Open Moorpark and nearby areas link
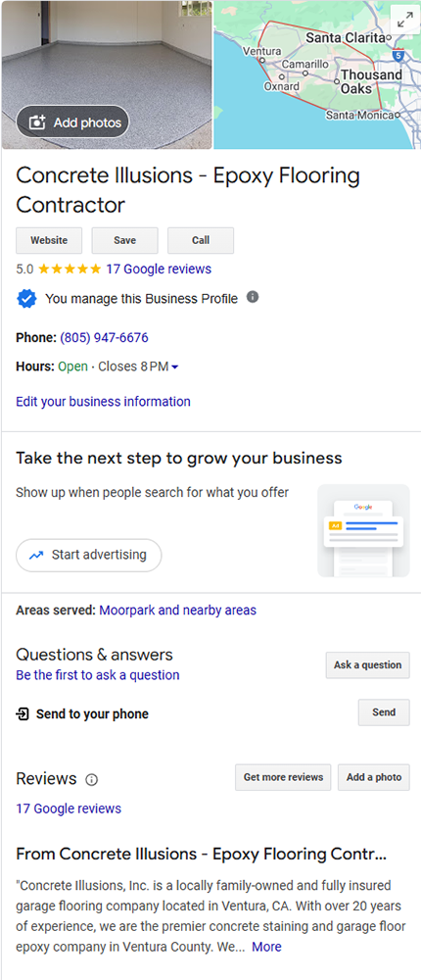Image resolution: width=421 pixels, height=980 pixels. [x=178, y=610]
